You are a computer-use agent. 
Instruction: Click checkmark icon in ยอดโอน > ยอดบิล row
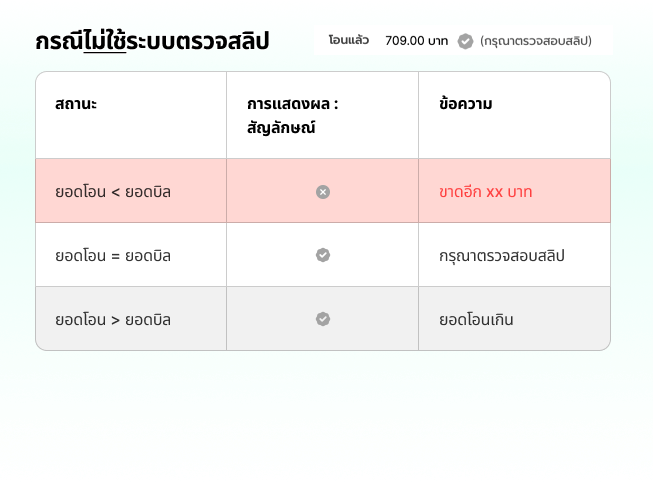(323, 319)
